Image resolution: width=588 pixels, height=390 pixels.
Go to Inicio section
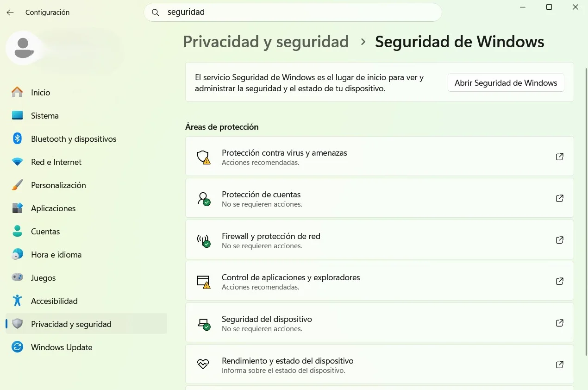click(x=86, y=92)
